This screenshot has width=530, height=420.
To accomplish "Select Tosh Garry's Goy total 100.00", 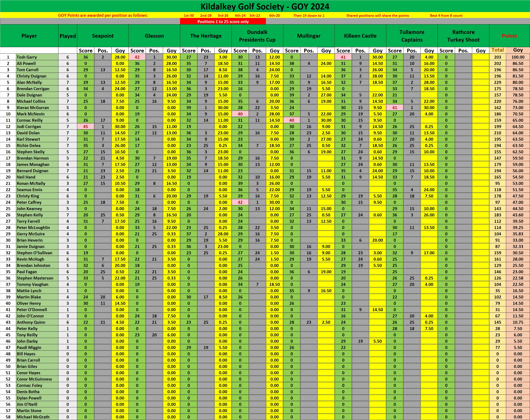I will [518, 57].
